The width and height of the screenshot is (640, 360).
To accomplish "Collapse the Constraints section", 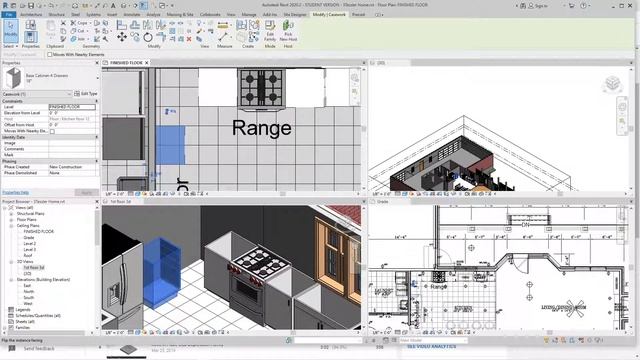I will (97, 101).
